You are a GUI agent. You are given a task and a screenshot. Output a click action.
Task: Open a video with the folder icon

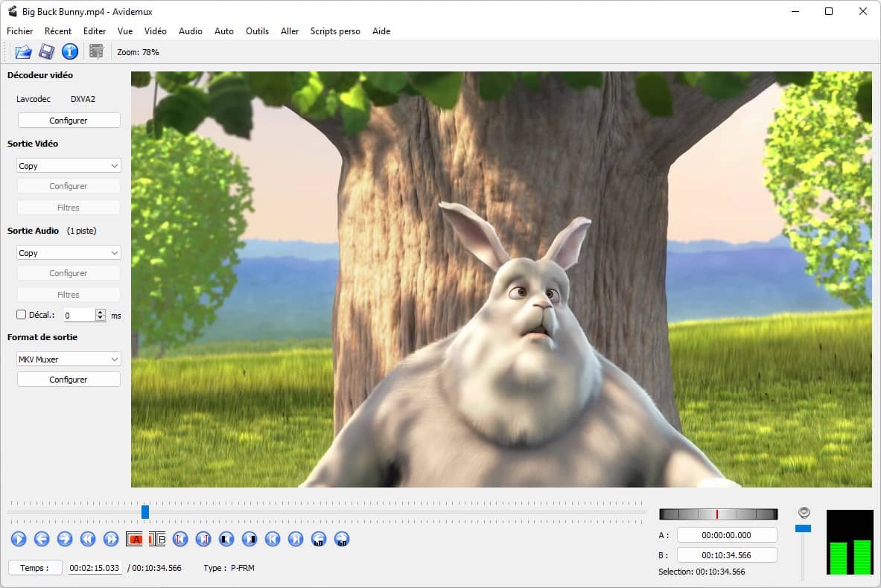[x=23, y=51]
